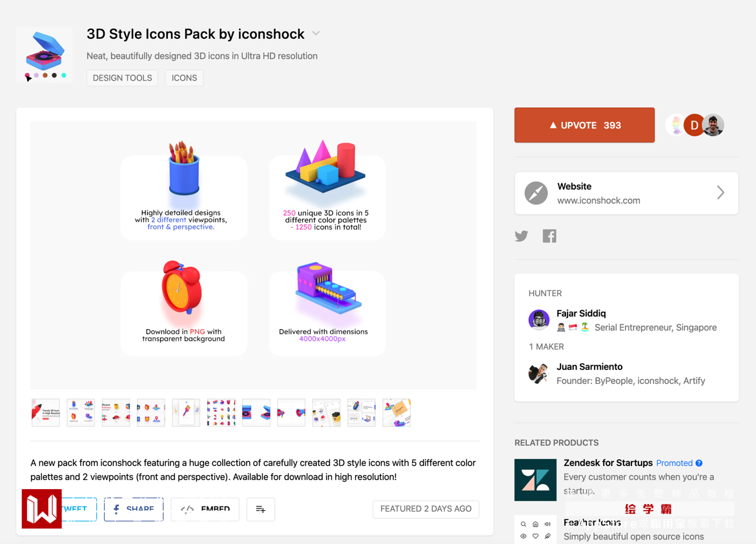Open the add-to-collection list icon
Image resolution: width=756 pixels, height=544 pixels.
[x=261, y=509]
